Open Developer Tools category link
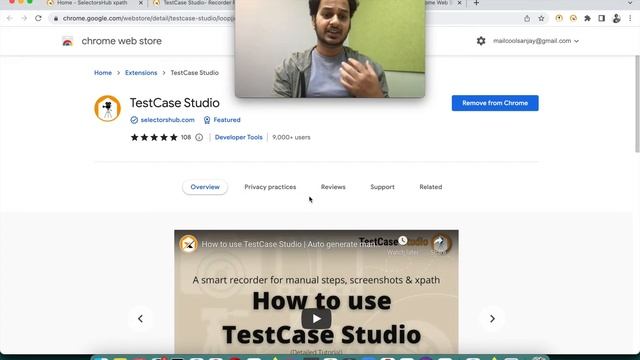640x360 pixels. 239,138
